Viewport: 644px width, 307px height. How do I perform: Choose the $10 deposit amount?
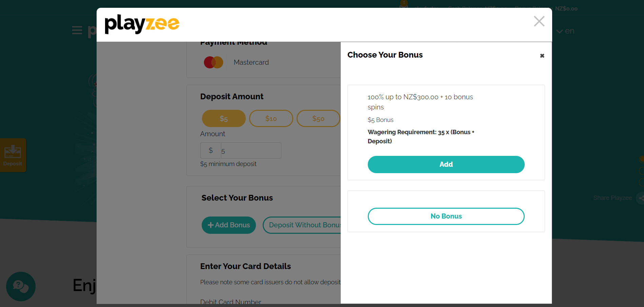(271, 119)
